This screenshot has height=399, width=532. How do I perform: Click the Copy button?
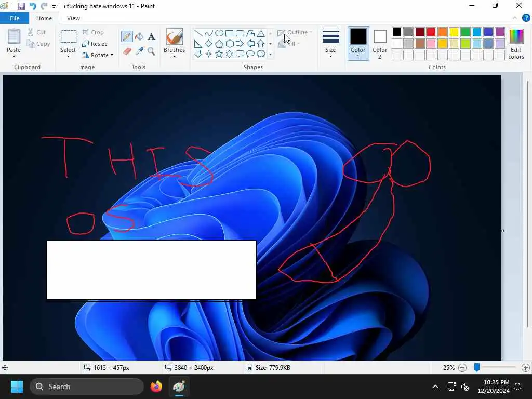(x=38, y=44)
